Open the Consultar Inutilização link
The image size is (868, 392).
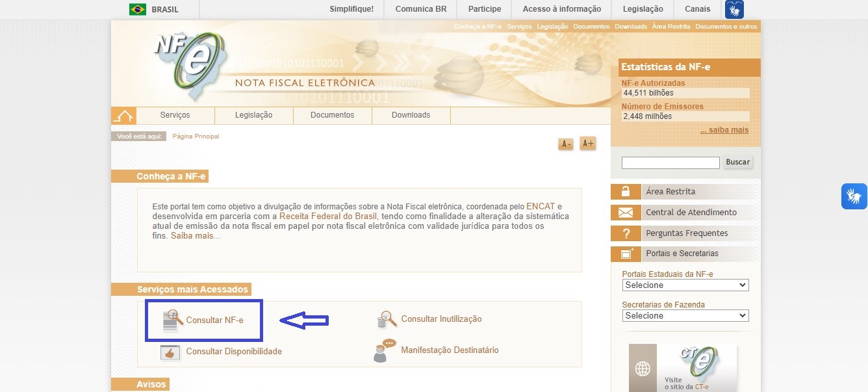point(442,319)
